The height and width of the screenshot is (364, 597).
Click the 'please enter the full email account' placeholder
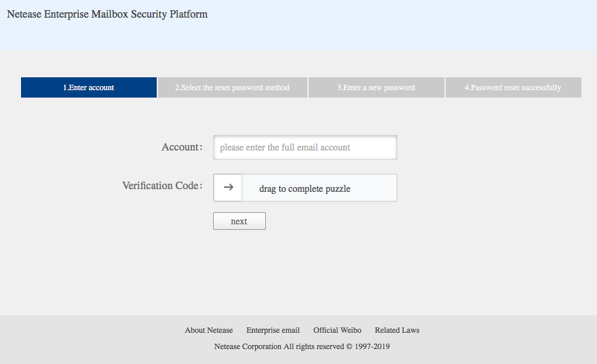coord(285,147)
